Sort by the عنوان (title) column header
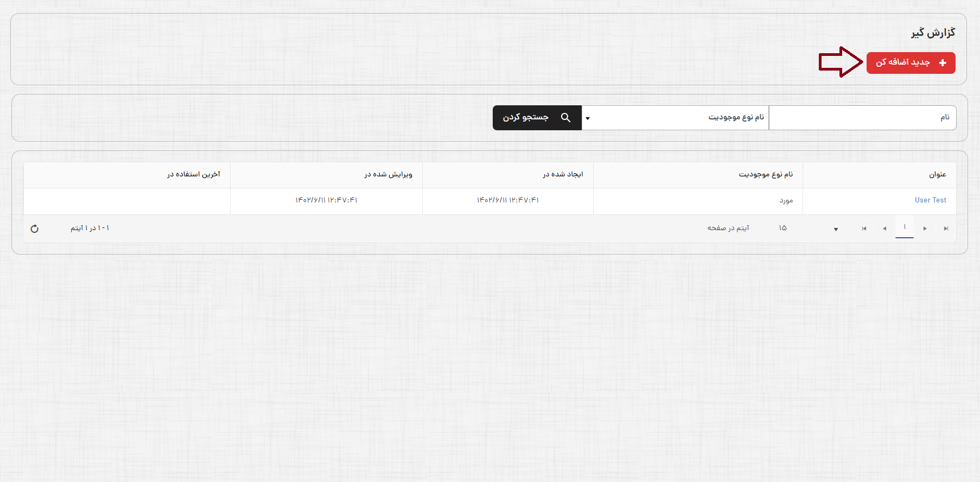 point(937,175)
